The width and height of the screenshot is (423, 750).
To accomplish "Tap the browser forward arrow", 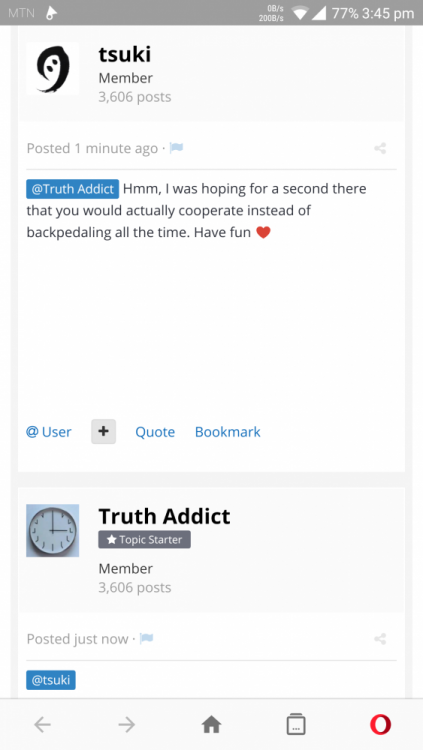I will click(127, 725).
